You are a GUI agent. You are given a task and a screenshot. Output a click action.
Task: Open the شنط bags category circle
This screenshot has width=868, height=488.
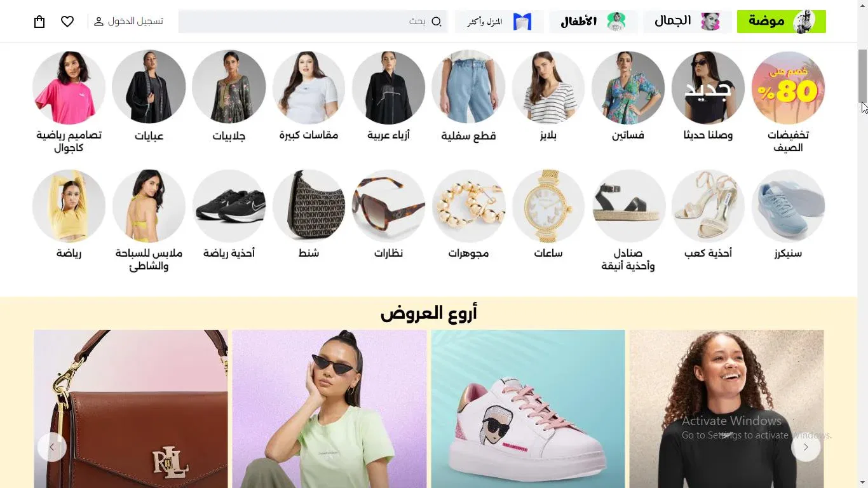point(309,206)
